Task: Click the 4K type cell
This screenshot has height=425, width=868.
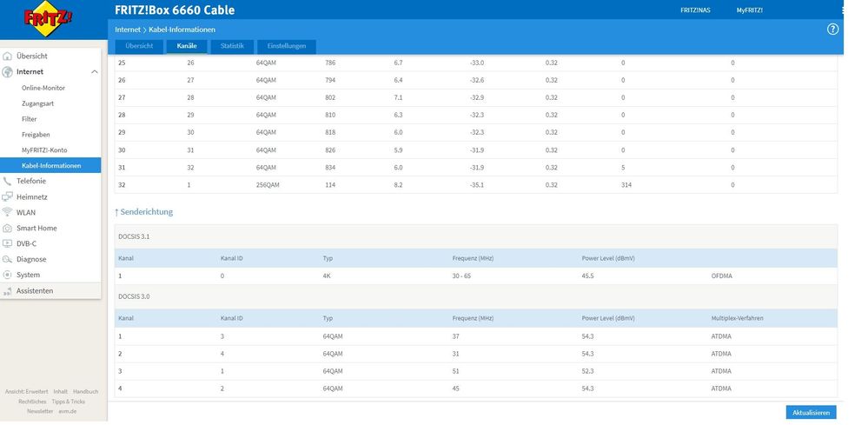Action: [328, 276]
